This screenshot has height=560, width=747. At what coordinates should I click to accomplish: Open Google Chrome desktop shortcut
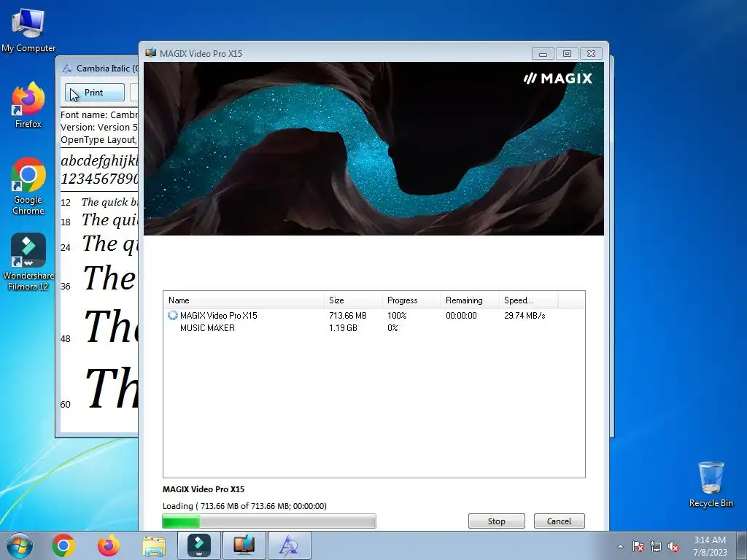click(x=28, y=186)
